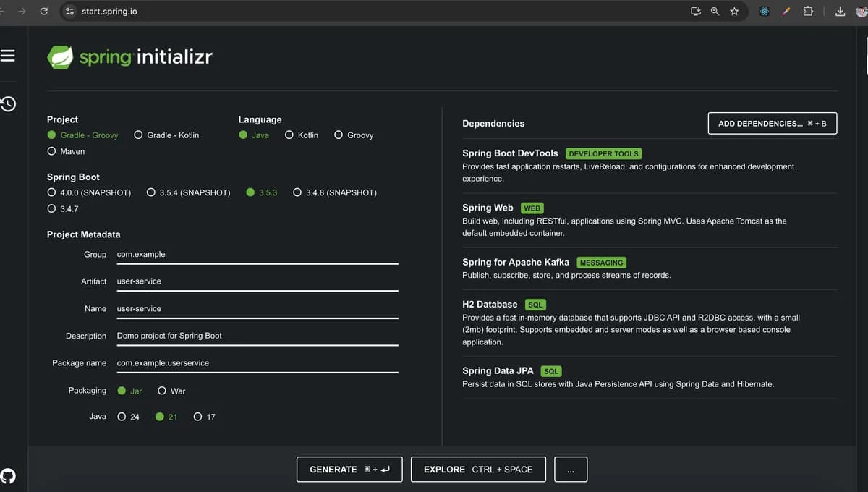Screen dimensions: 868x492
Task: Click the WEB tag badge
Action: pyautogui.click(x=532, y=208)
